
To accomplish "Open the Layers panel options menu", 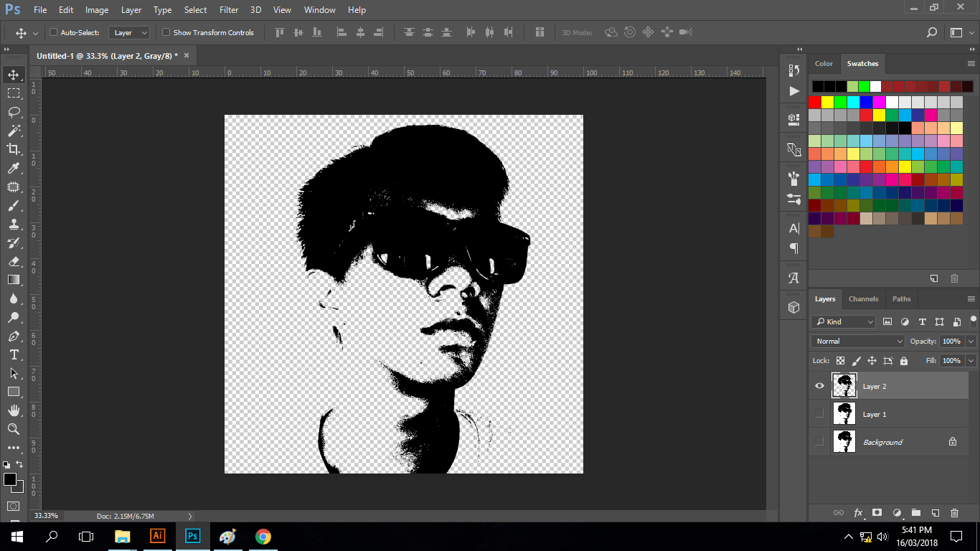I will click(x=971, y=299).
